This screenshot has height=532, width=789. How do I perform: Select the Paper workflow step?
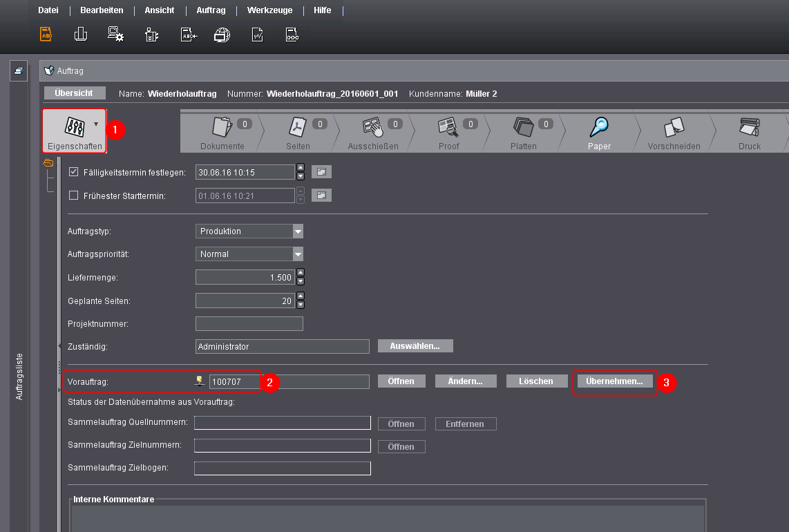click(599, 133)
